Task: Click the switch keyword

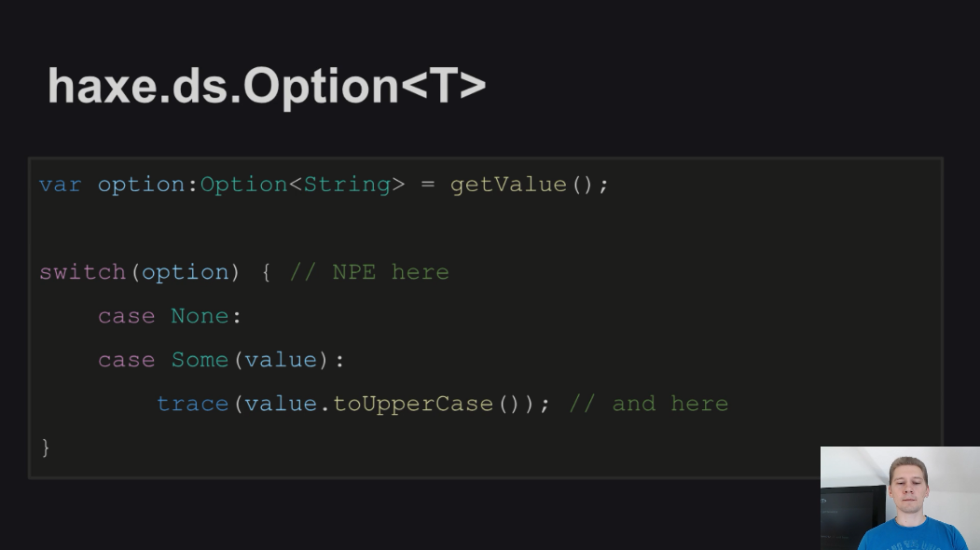Action: coord(82,272)
